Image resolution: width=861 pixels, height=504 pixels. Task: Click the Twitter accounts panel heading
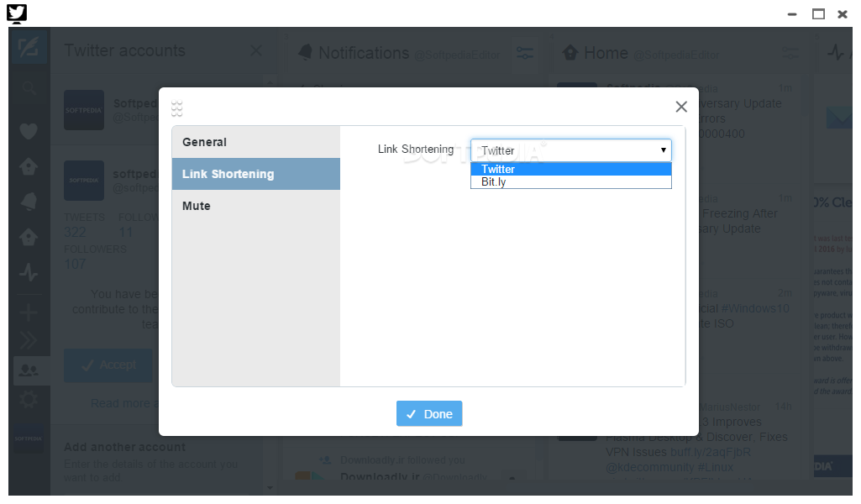coord(124,50)
